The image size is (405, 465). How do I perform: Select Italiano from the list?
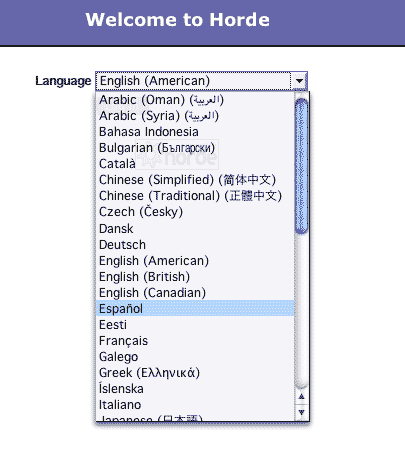(195, 404)
